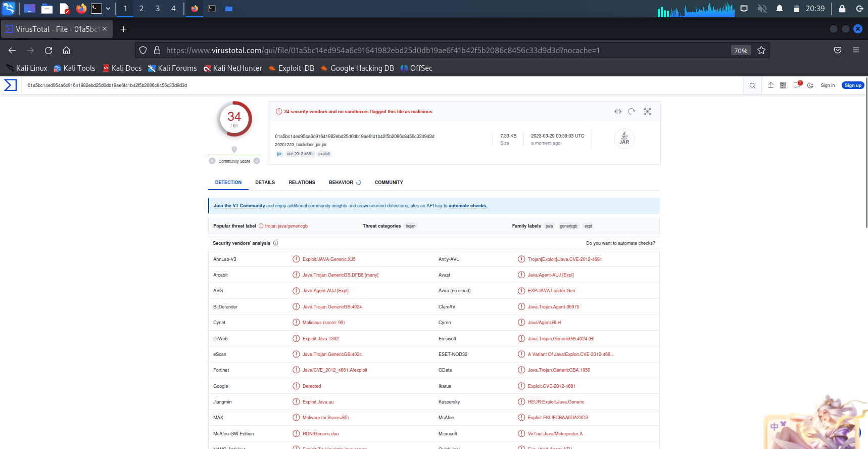Click "Do you want to automate checks?"

[620, 243]
